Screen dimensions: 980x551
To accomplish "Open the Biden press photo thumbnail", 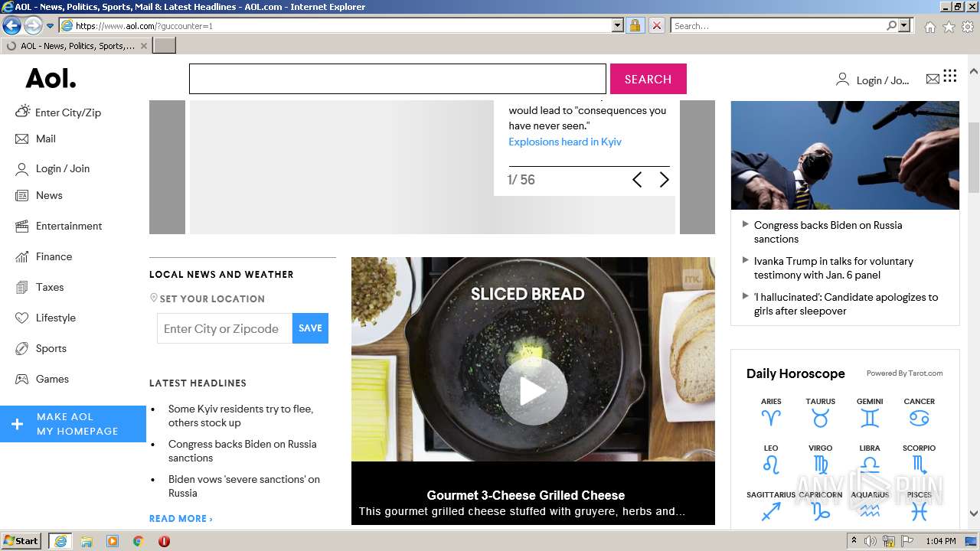I will coord(844,155).
